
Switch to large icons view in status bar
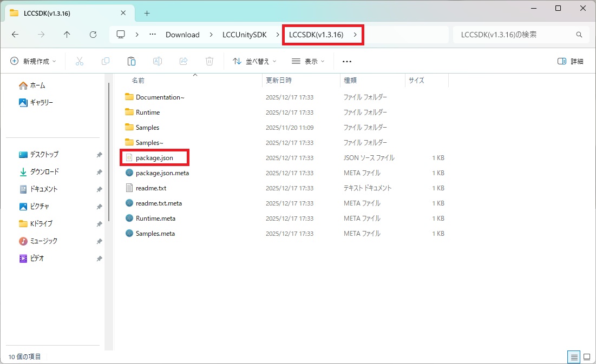[x=587, y=357]
